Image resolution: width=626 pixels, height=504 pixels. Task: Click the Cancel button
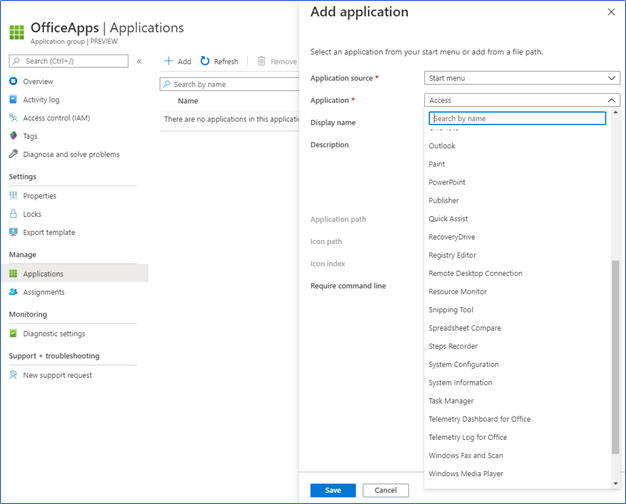point(386,490)
